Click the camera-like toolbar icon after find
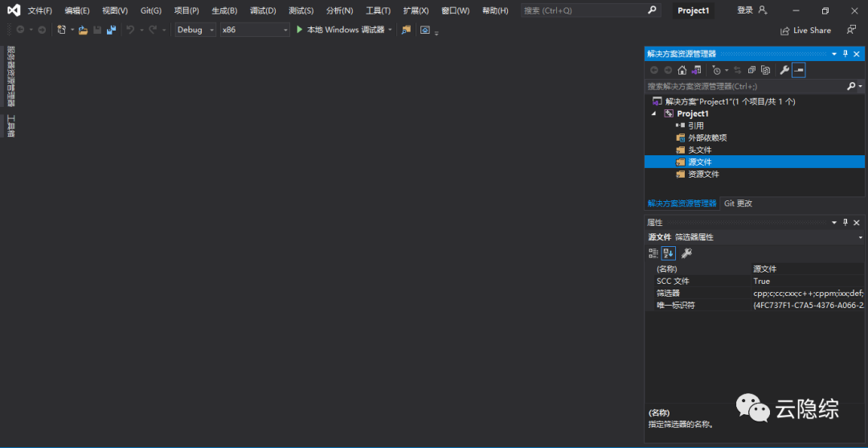 (x=425, y=30)
